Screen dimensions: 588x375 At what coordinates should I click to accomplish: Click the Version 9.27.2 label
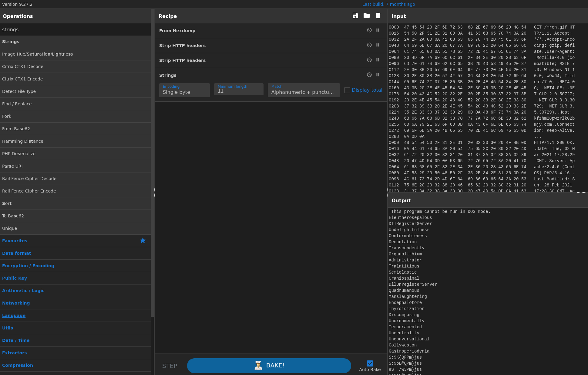tap(17, 4)
